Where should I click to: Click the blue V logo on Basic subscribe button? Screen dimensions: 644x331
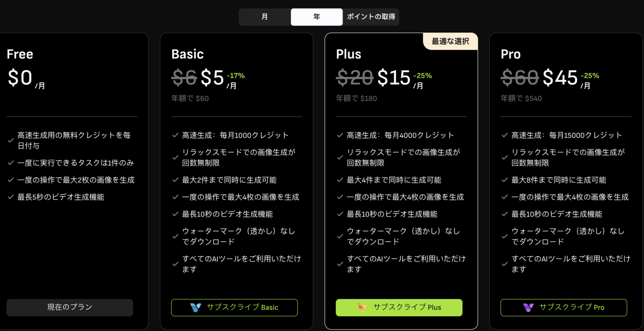coord(196,308)
